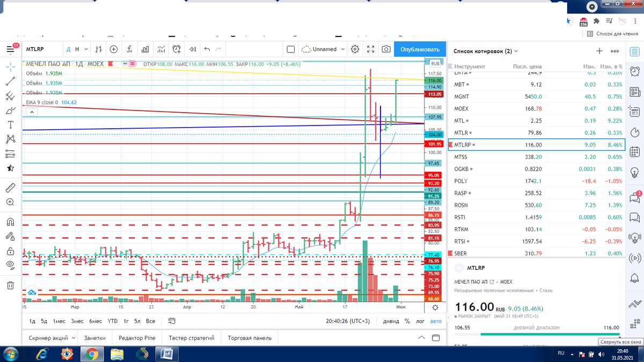Add a symbol to the watchlist
This screenshot has width=644, height=362.
tap(600, 51)
